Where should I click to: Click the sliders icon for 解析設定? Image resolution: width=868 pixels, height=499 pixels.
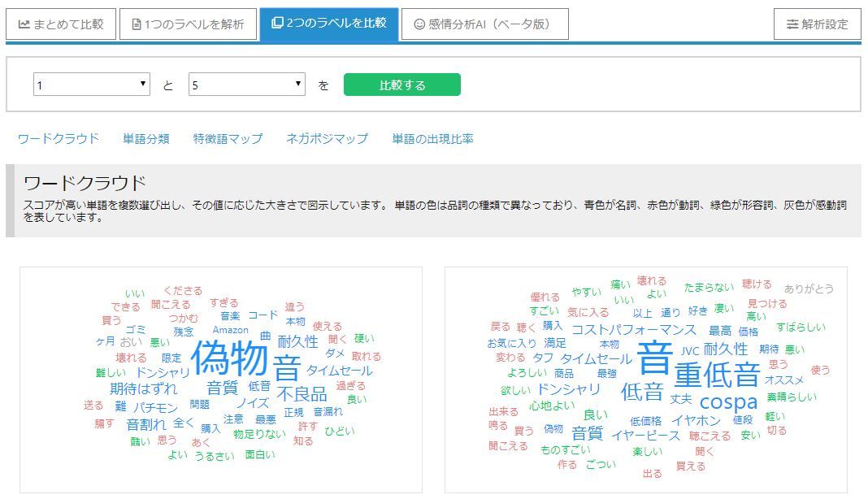click(792, 24)
